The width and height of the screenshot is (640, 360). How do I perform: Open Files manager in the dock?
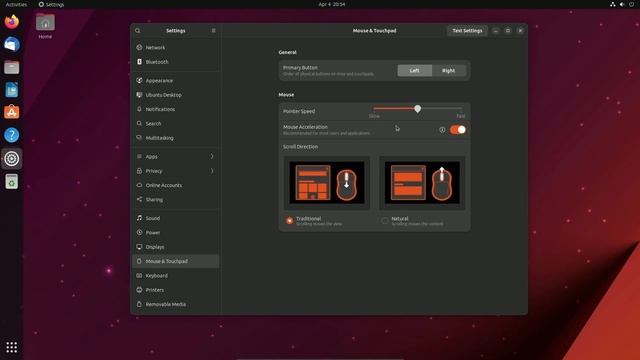coord(11,67)
